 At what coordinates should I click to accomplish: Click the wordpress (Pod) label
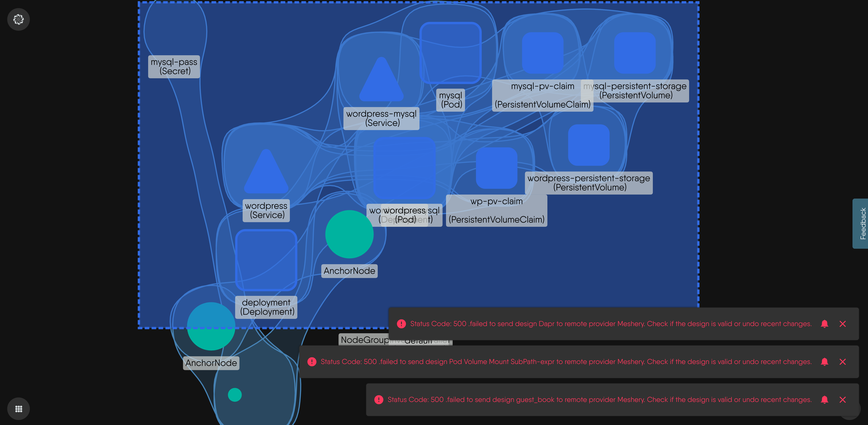[x=404, y=215]
